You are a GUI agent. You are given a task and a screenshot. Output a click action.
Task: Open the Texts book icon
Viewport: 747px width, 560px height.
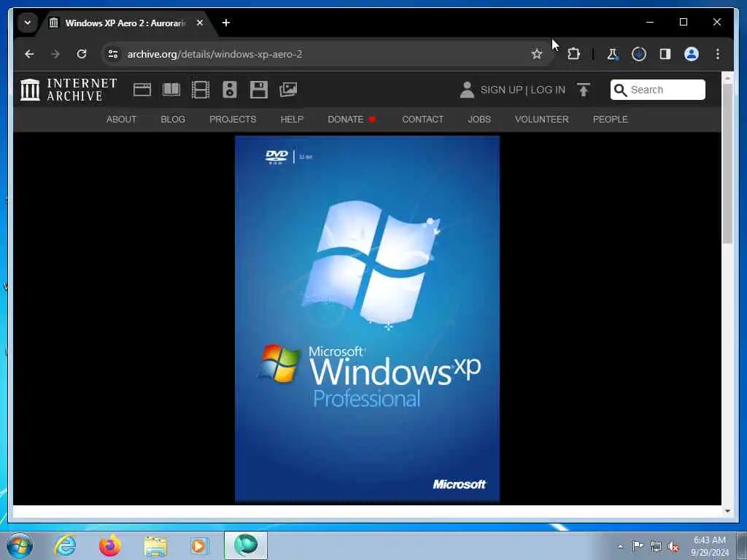point(171,90)
